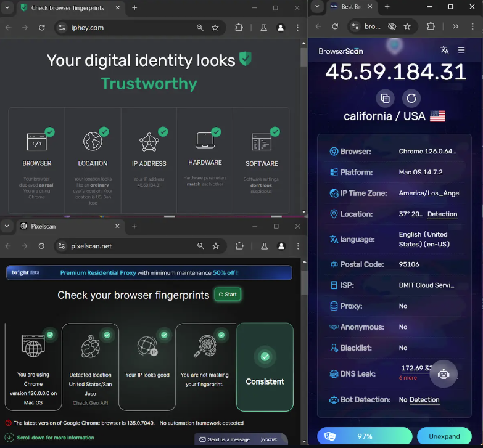Open Location Detection link on BrowserScan
This screenshot has height=448, width=483.
point(442,214)
